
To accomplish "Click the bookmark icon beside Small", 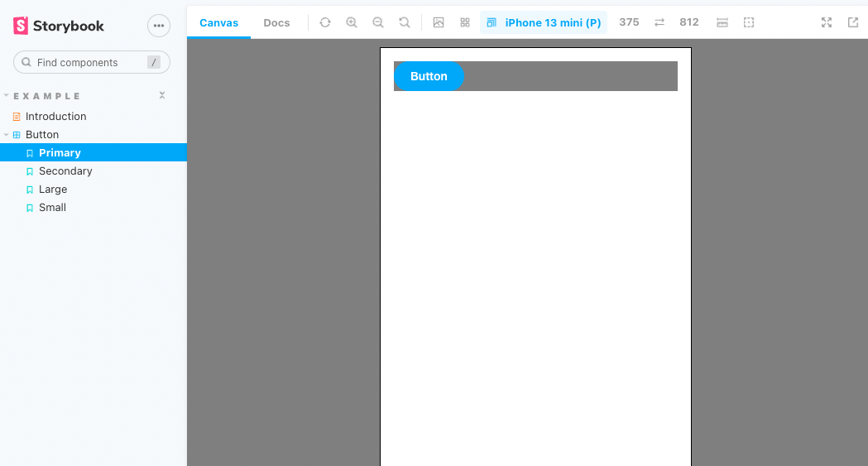I will pyautogui.click(x=30, y=208).
